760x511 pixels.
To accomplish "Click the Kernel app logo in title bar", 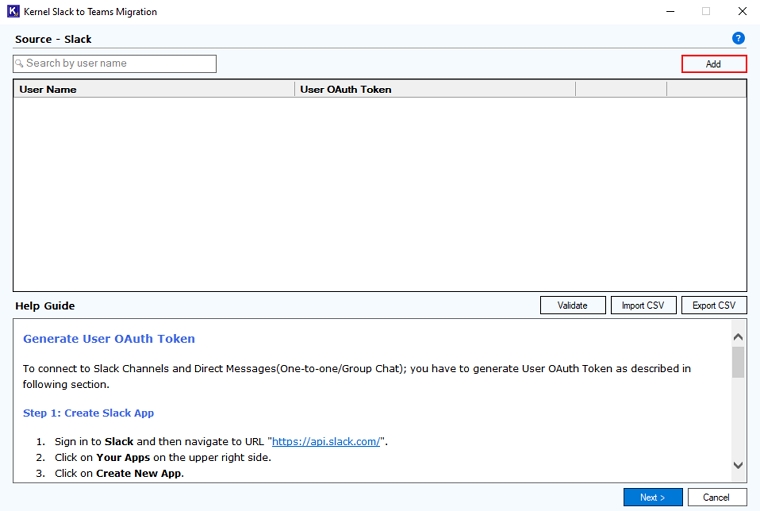I will [13, 11].
